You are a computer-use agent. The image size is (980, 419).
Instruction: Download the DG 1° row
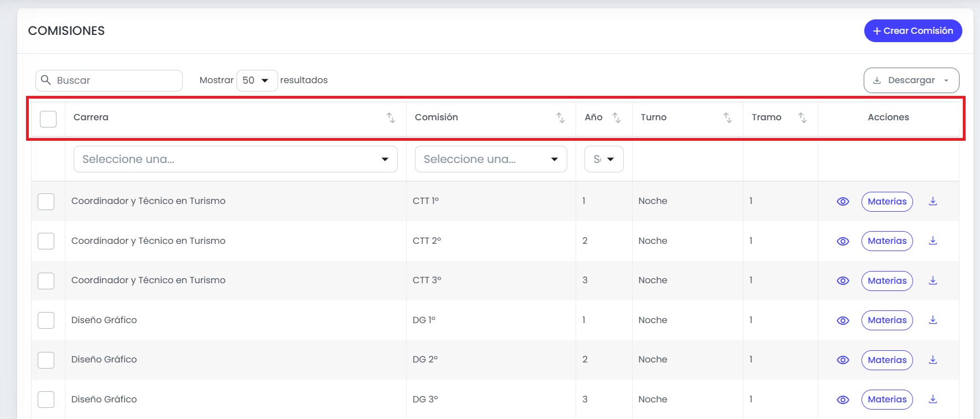coord(933,320)
